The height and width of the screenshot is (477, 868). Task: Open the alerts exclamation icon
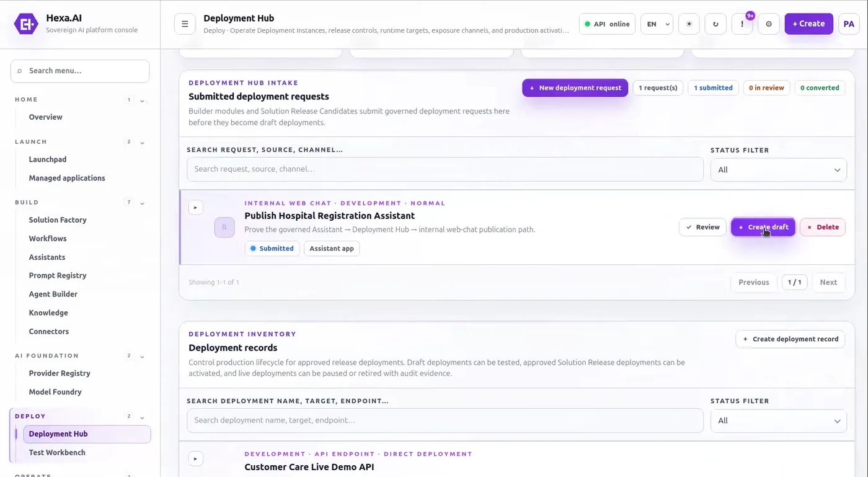[x=742, y=24]
